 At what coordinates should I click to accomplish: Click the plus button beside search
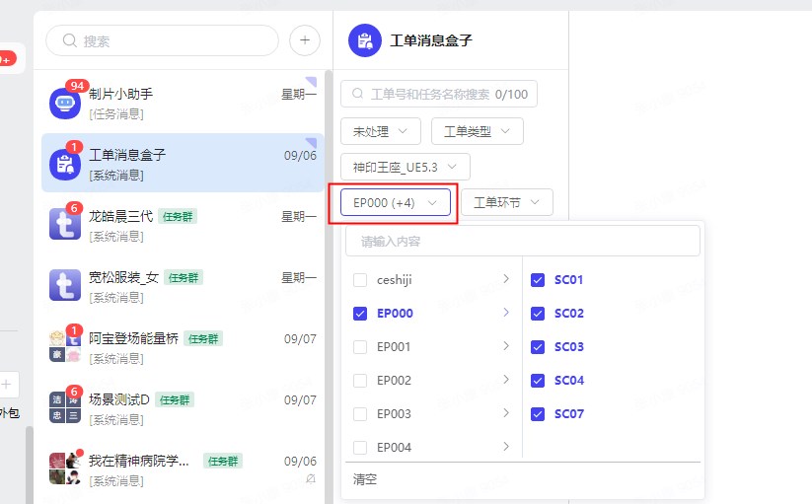[305, 40]
